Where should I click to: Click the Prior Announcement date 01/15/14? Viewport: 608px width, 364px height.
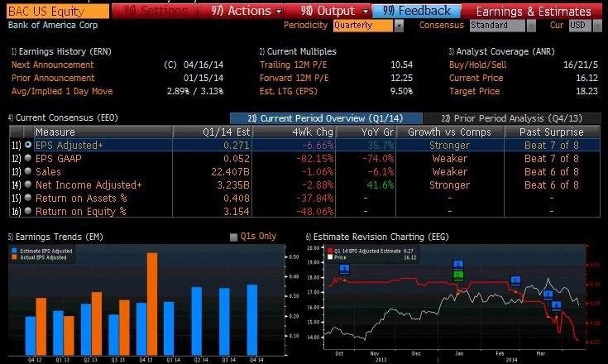(x=203, y=78)
